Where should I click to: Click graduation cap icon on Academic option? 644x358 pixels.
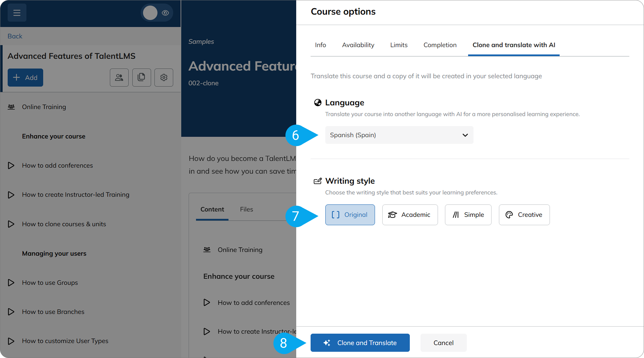[x=392, y=215]
